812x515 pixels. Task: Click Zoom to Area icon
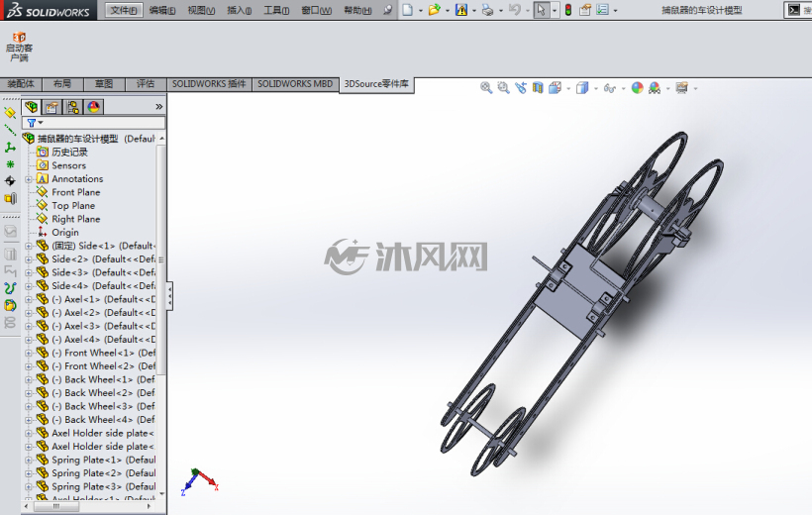coord(503,88)
